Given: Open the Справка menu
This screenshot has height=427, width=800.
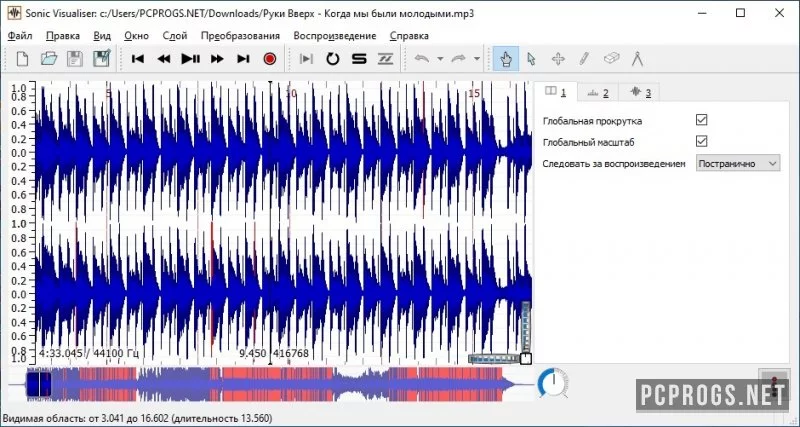Looking at the screenshot, I should click(409, 36).
